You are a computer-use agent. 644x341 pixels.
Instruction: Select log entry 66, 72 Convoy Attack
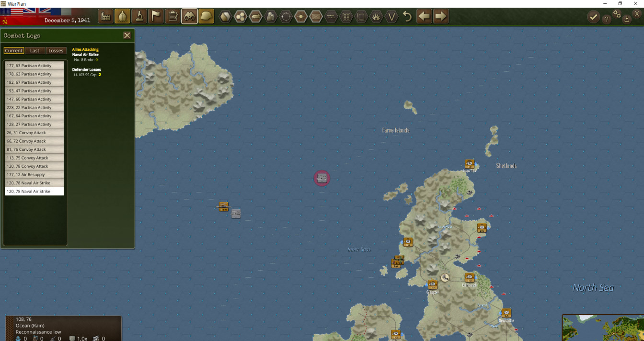coord(34,141)
